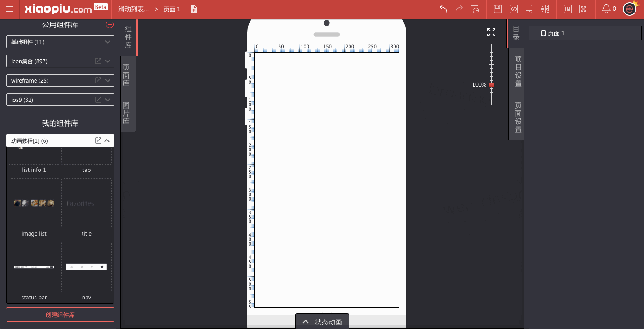Screen dimensions: 644x329
Task: Switch to the 目录 tab
Action: click(x=516, y=33)
